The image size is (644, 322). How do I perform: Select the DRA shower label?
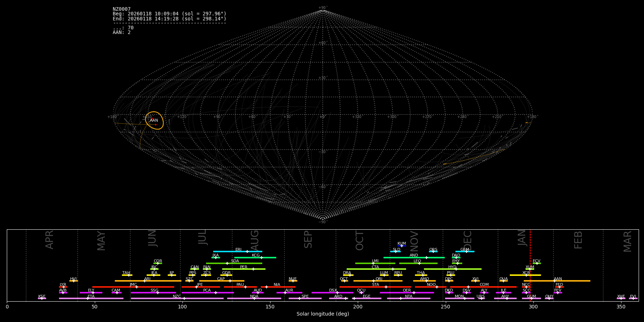coord(347,273)
